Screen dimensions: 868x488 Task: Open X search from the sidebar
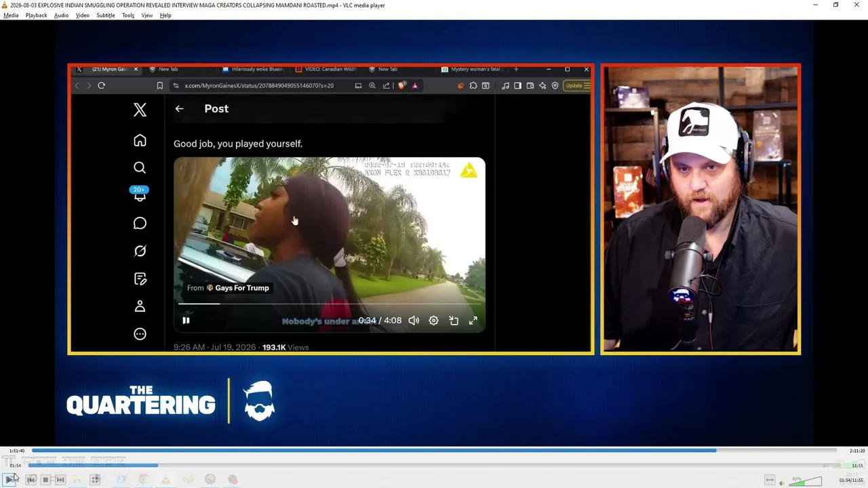pos(140,167)
